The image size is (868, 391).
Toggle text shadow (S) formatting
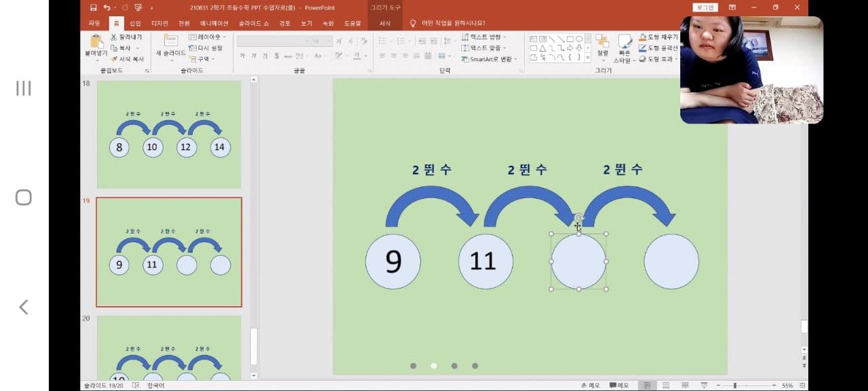[x=277, y=56]
